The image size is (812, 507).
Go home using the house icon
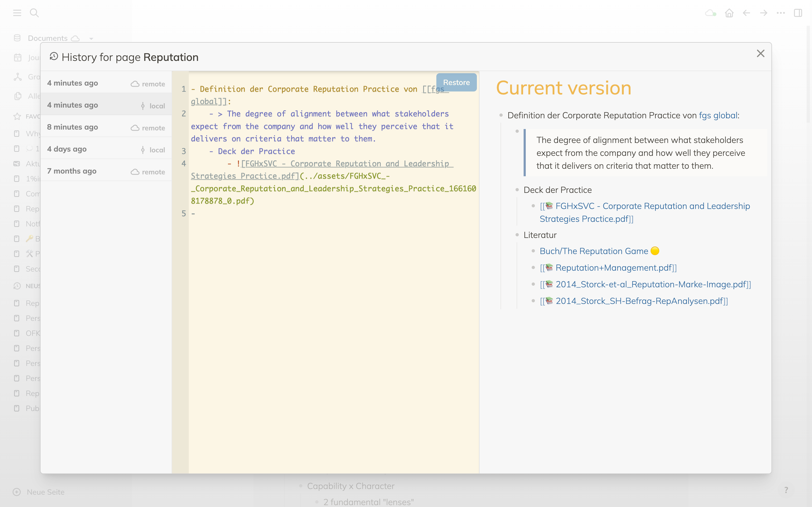pyautogui.click(x=729, y=13)
